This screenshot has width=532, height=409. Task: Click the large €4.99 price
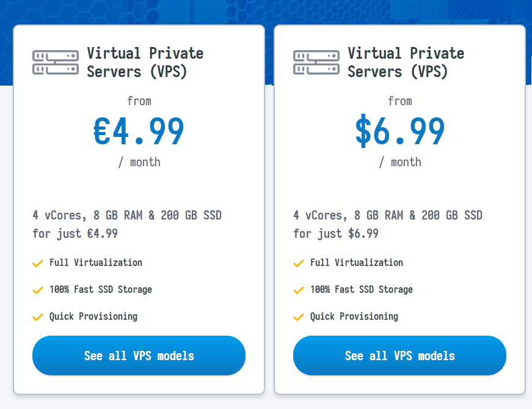pyautogui.click(x=139, y=131)
